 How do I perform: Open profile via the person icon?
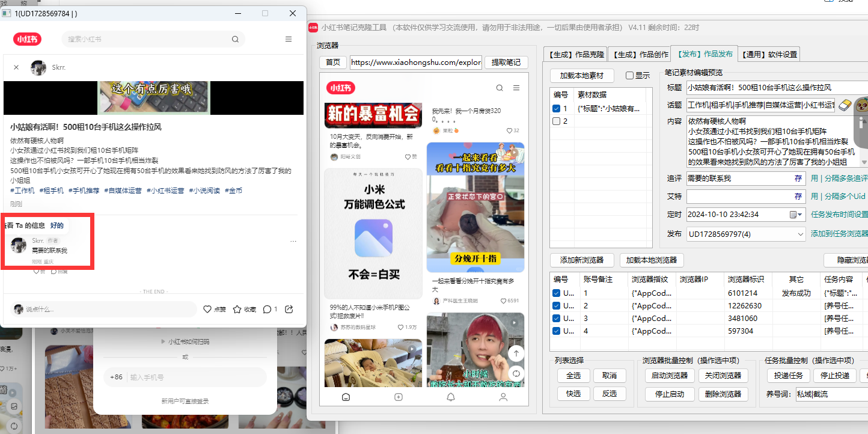(503, 397)
